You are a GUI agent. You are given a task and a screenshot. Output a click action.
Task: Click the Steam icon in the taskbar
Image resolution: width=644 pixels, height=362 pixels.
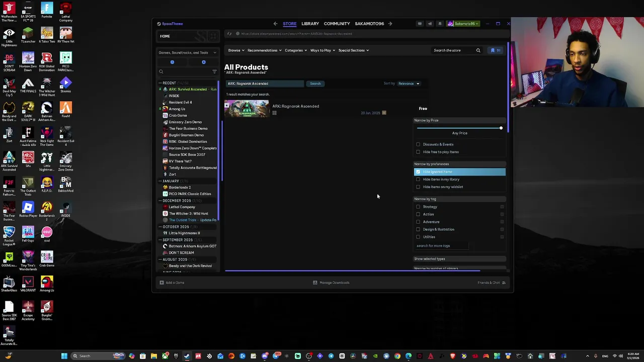point(187,356)
